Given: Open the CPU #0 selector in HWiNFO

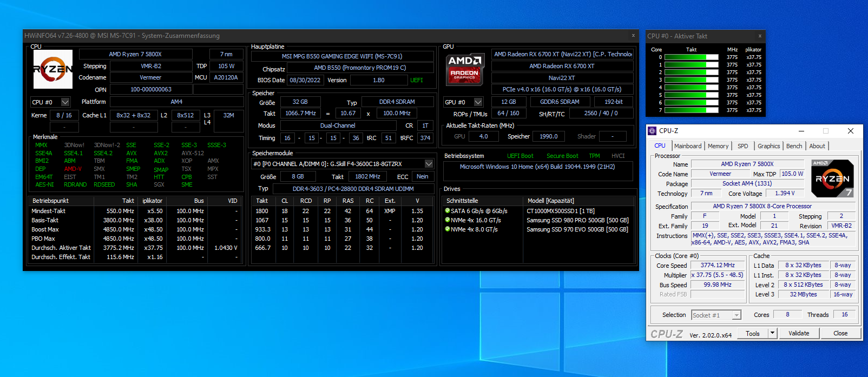Looking at the screenshot, I should (65, 102).
